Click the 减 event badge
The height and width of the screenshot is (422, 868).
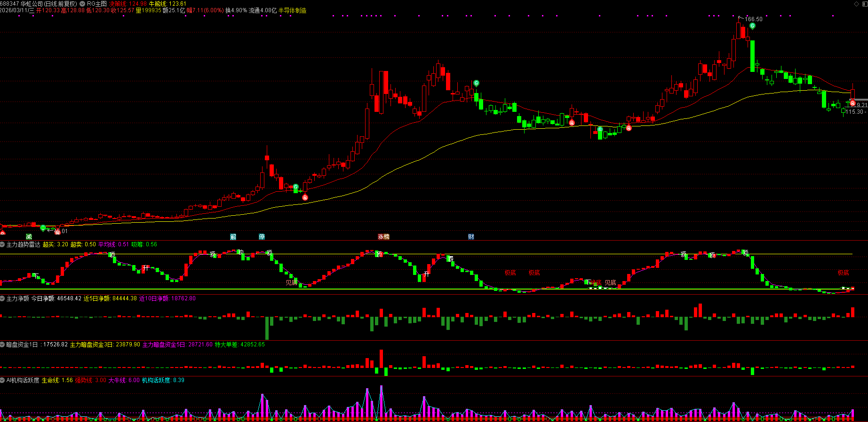(x=29, y=237)
